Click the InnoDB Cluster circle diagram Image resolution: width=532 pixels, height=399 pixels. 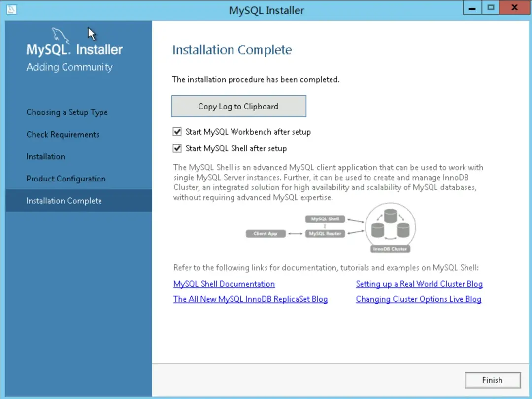[x=390, y=227]
